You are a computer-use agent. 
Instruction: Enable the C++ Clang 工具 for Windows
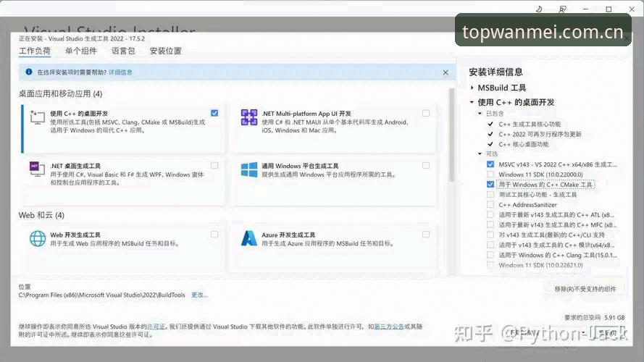click(x=490, y=255)
